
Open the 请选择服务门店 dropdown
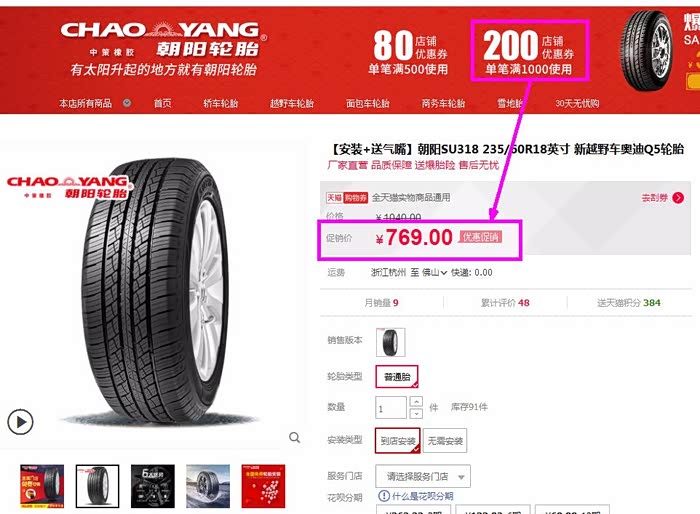[423, 476]
